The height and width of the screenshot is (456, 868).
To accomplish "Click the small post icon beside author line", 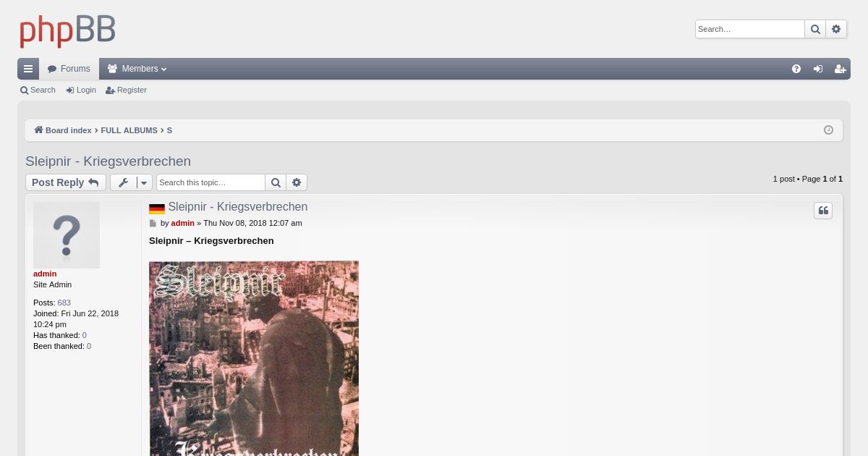I will (x=153, y=224).
